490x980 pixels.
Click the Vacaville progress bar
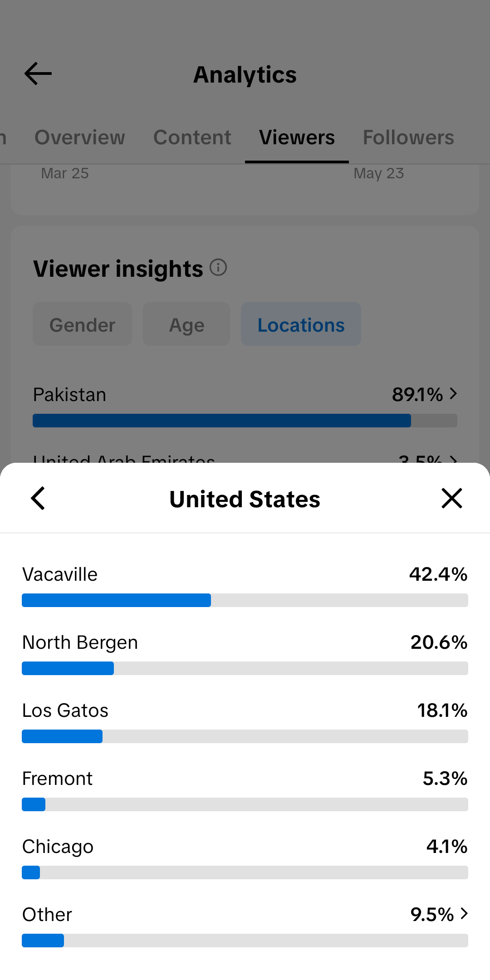point(245,600)
